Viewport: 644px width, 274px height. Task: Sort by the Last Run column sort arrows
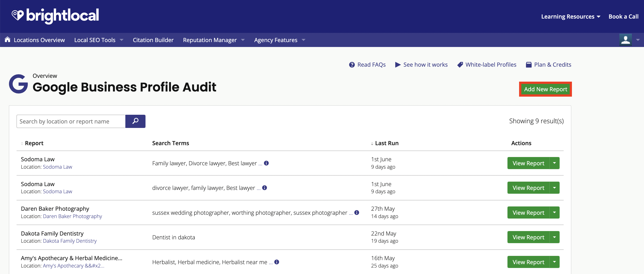point(372,143)
